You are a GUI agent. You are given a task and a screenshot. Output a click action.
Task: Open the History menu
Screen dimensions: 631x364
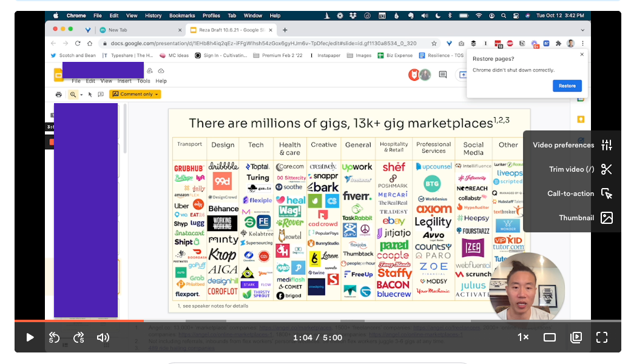(153, 16)
